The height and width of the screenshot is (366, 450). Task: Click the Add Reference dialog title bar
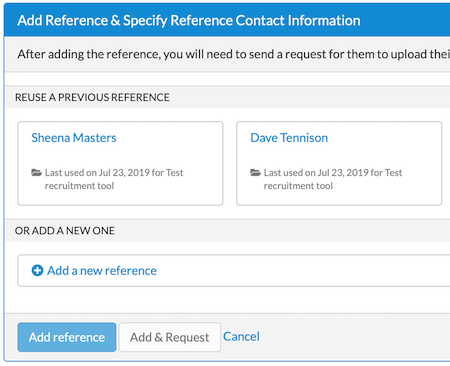point(227,20)
